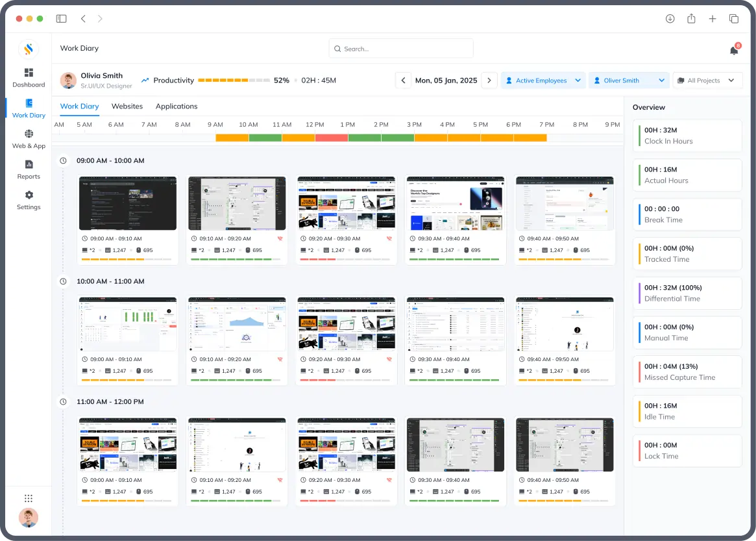The height and width of the screenshot is (541, 756).
Task: Click the search input field
Action: click(401, 49)
